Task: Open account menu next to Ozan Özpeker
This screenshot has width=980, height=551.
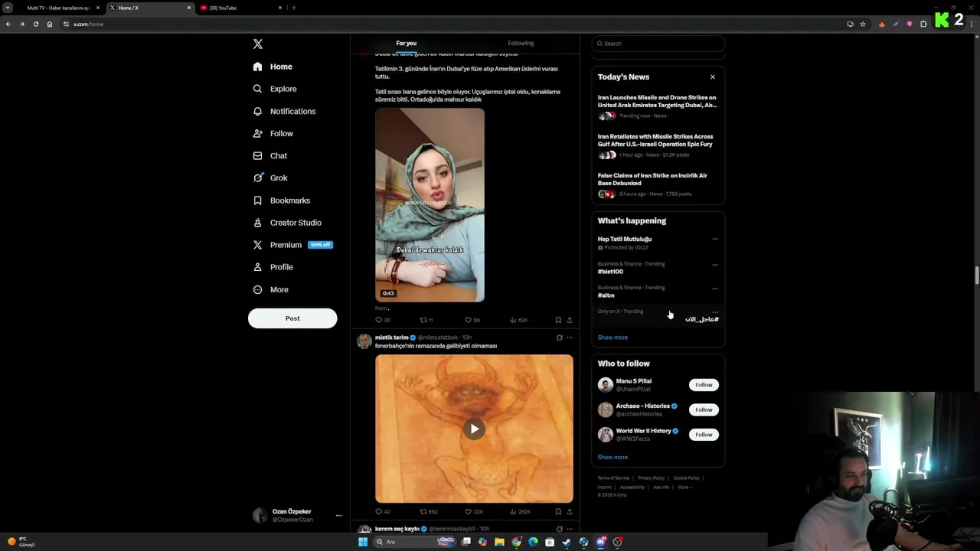Action: coord(338,516)
